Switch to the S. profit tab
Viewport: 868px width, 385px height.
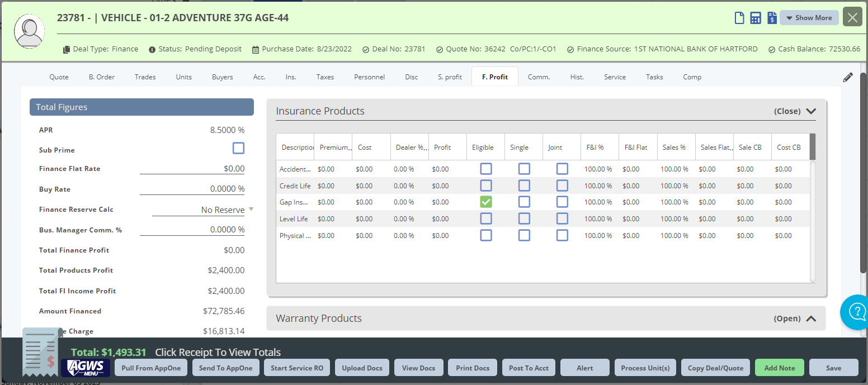(x=450, y=77)
